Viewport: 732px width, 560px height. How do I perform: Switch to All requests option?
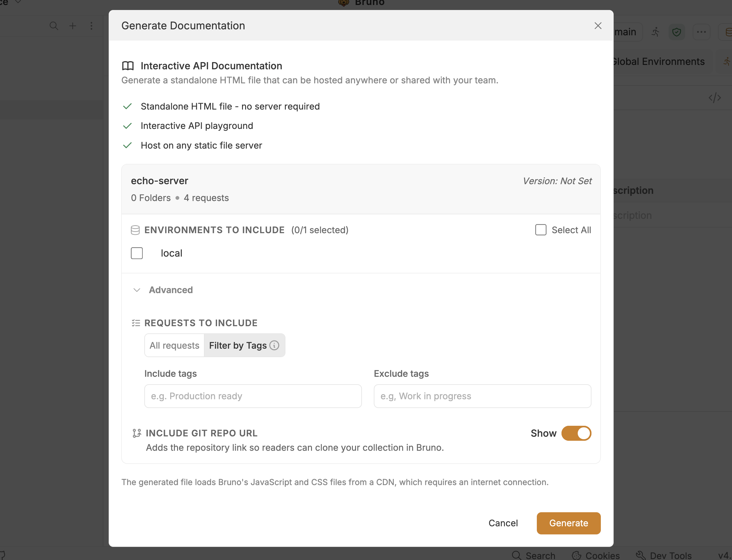(174, 345)
